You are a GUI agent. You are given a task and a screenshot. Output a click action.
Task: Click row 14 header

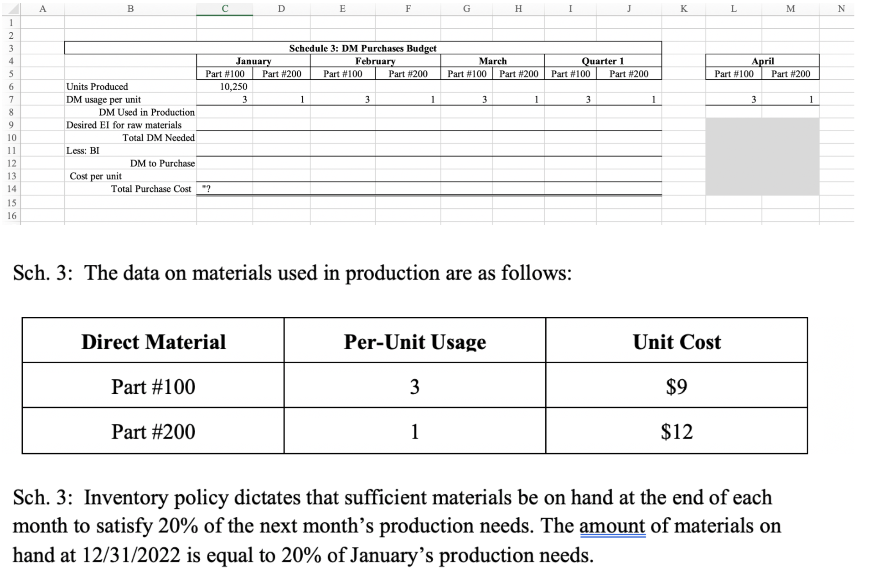(11, 189)
